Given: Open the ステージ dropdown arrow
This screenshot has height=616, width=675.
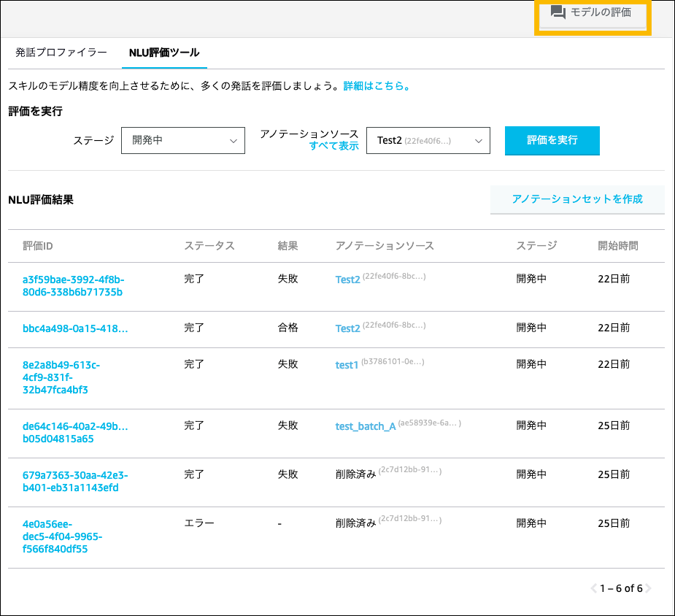Looking at the screenshot, I should (234, 140).
